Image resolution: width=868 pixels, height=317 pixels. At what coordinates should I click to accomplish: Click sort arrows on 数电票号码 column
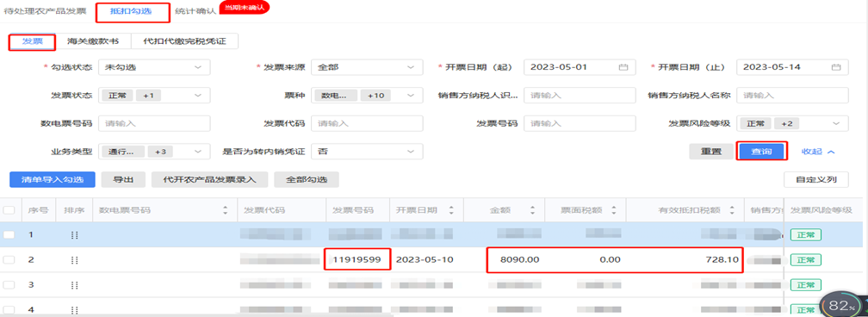click(225, 210)
